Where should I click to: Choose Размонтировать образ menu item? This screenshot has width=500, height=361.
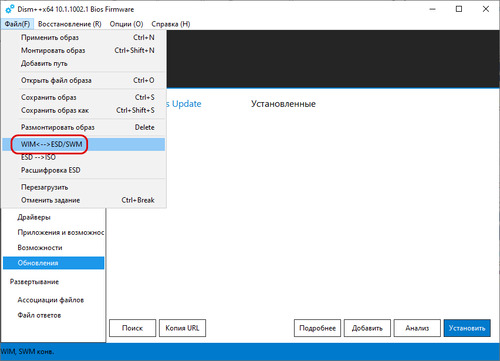[84, 127]
